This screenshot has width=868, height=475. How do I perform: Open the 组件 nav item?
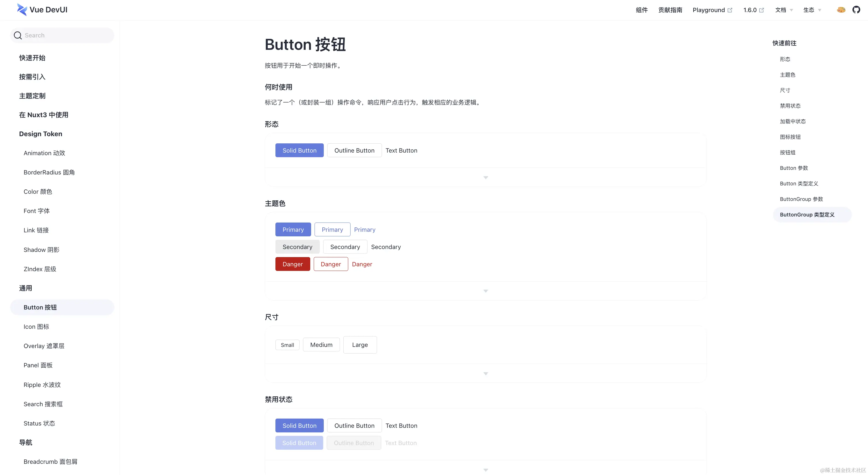point(642,10)
